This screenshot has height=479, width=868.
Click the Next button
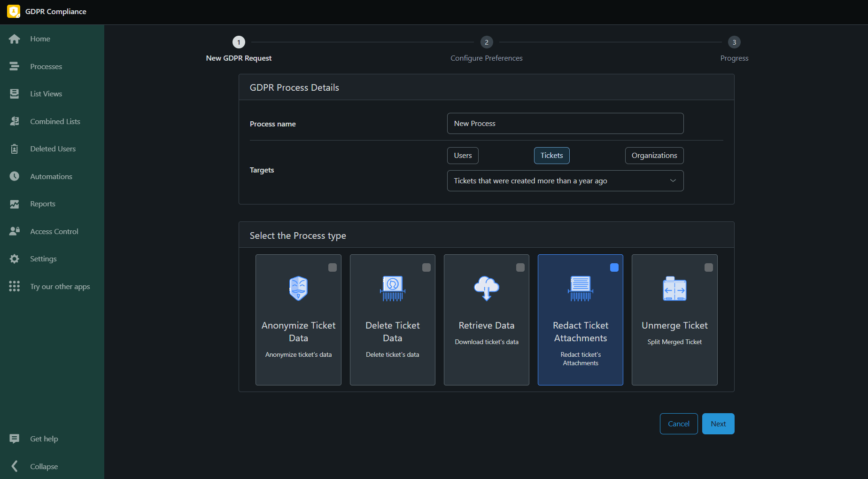718,424
